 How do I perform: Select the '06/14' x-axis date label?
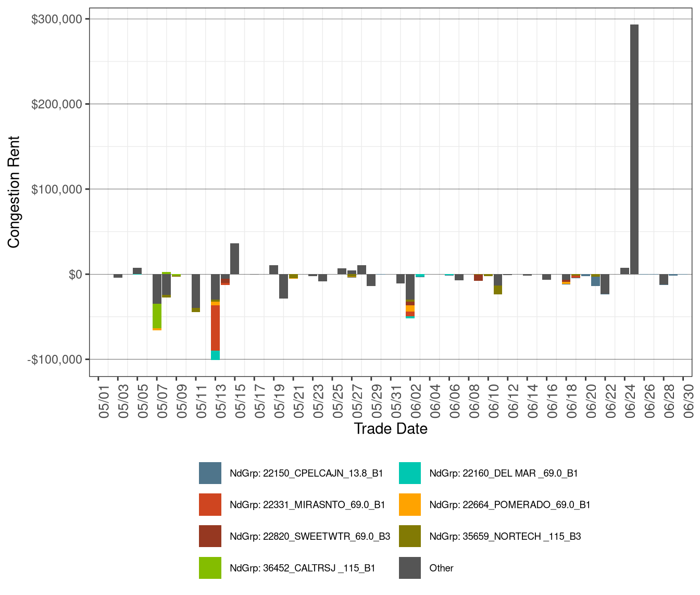coord(532,401)
